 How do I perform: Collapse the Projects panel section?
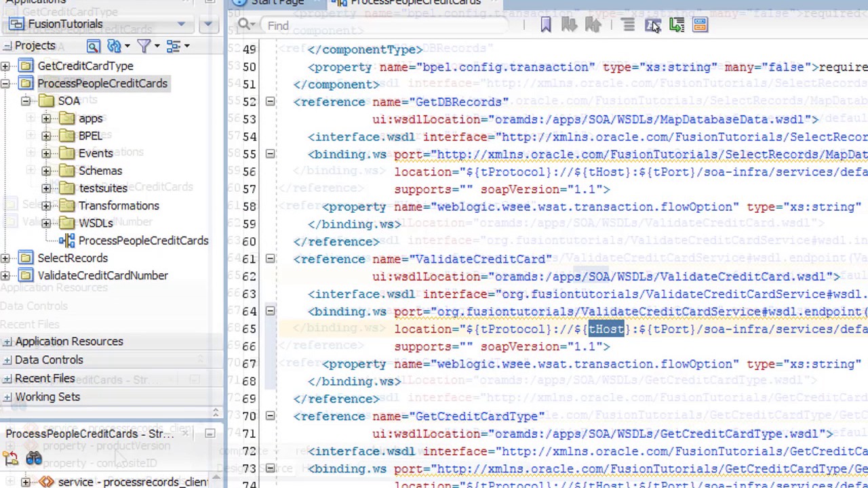(7, 46)
